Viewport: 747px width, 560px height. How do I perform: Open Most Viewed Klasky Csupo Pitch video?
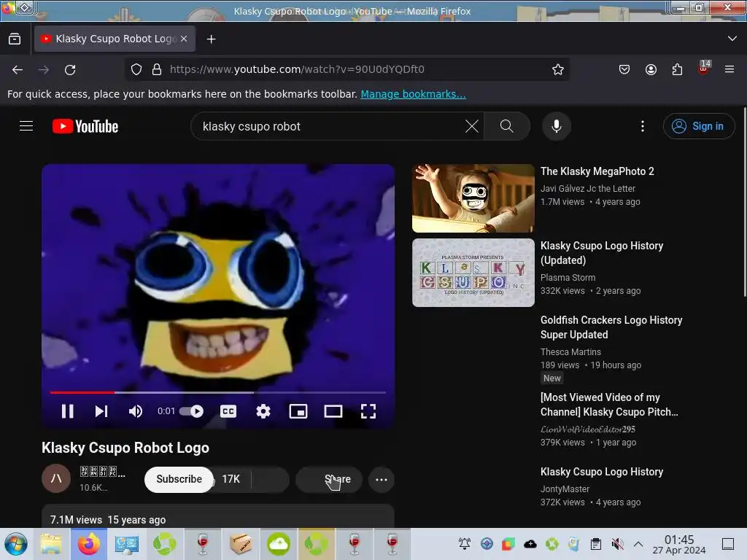tap(609, 404)
